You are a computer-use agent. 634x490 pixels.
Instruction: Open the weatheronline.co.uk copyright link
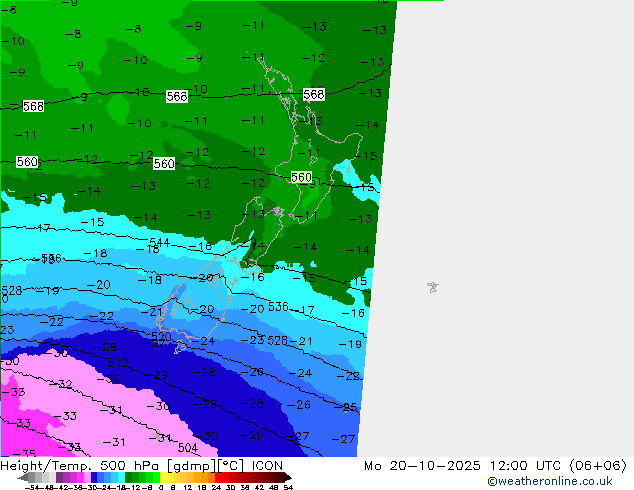pos(550,481)
